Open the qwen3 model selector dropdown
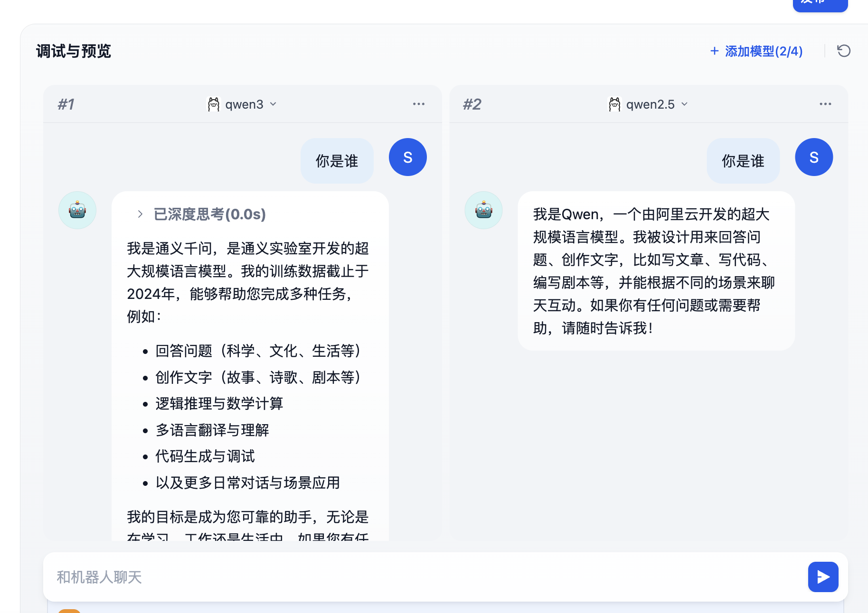Screen dimensions: 868x613 tap(243, 104)
